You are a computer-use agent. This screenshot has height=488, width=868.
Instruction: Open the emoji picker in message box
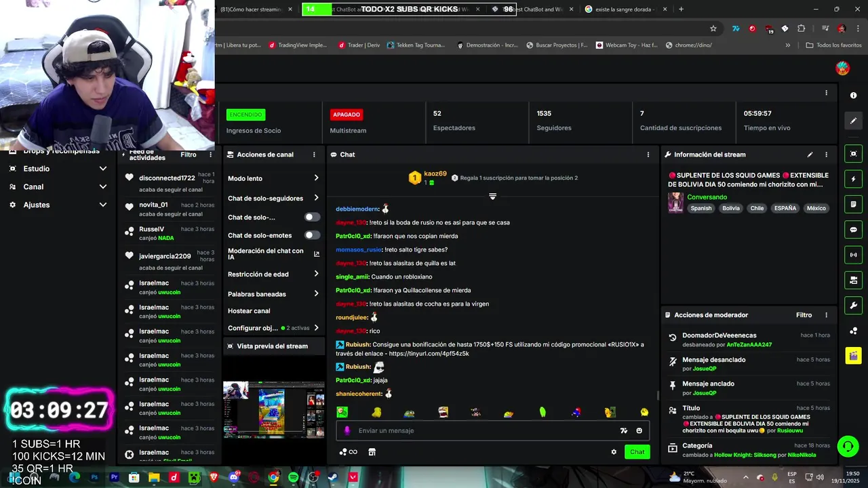coord(639,430)
